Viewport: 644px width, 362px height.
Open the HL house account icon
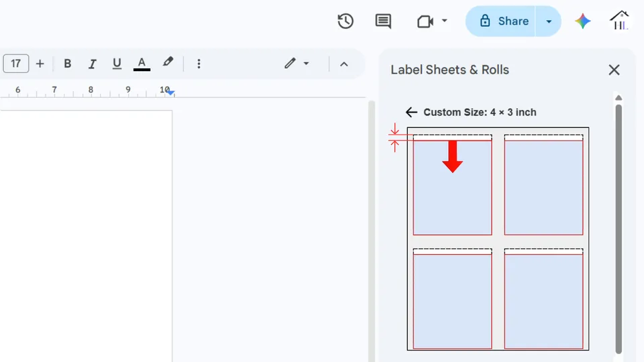coord(619,21)
